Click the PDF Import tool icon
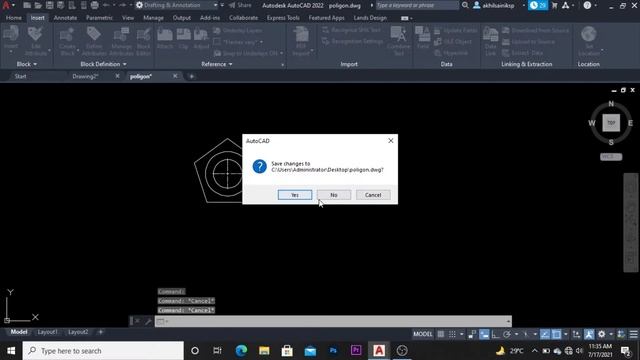This screenshot has width=640, height=360. pos(301,35)
